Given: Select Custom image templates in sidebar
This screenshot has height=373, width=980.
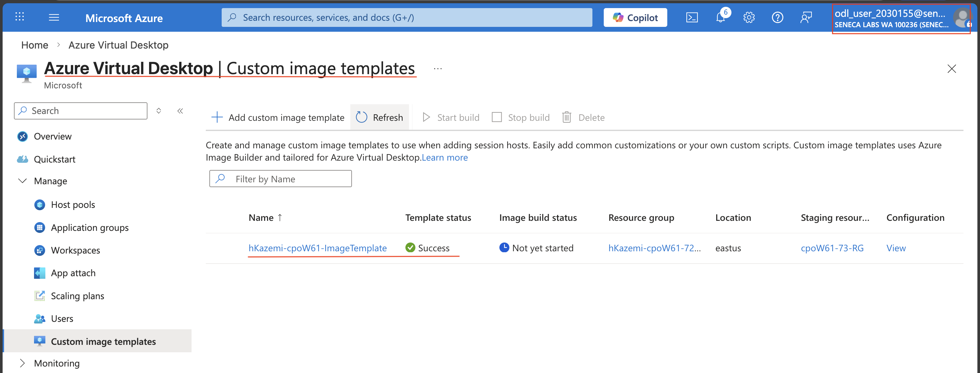Looking at the screenshot, I should point(98,341).
